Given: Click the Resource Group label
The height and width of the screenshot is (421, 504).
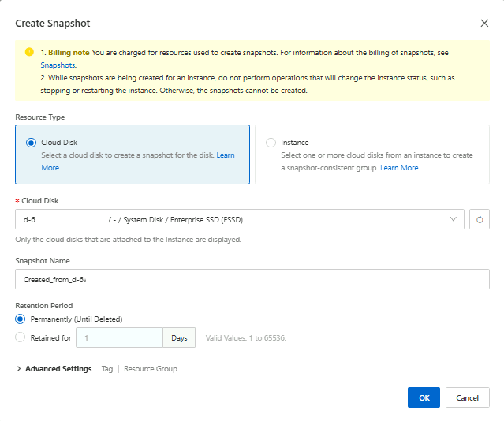Looking at the screenshot, I should coord(151,368).
